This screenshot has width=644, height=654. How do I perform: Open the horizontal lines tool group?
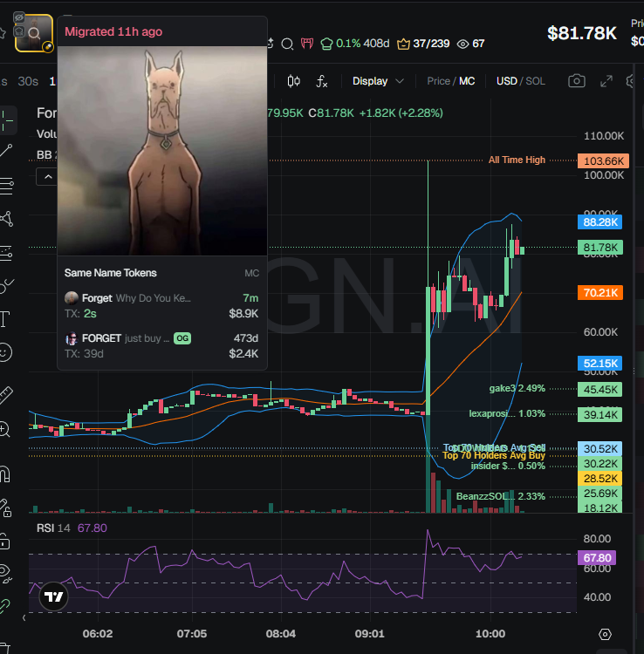point(6,186)
